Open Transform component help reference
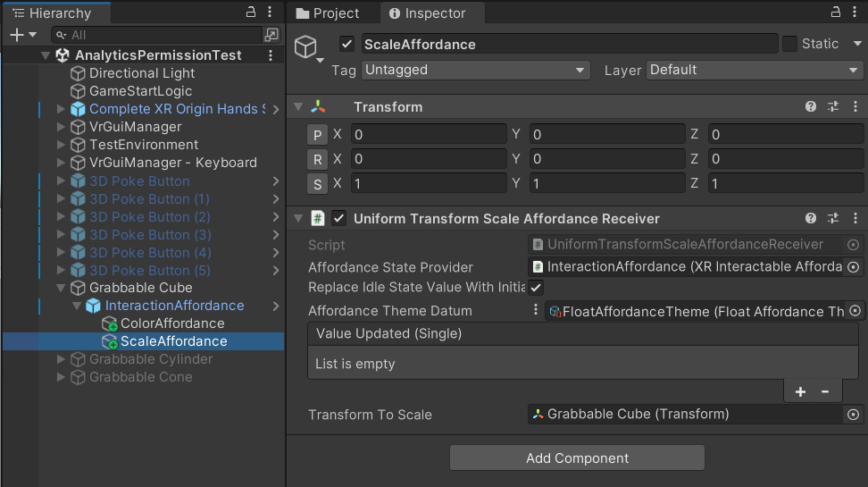This screenshot has width=868, height=487. pyautogui.click(x=811, y=106)
